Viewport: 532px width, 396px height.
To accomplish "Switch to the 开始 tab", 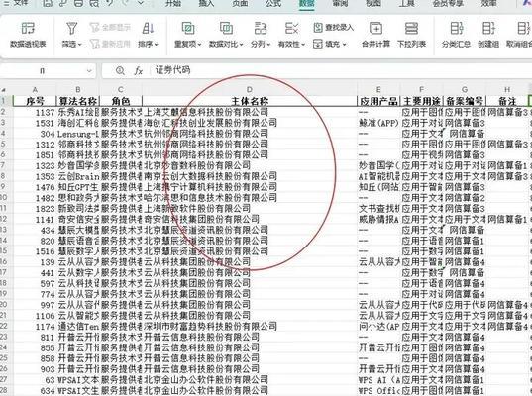I will point(173,3).
